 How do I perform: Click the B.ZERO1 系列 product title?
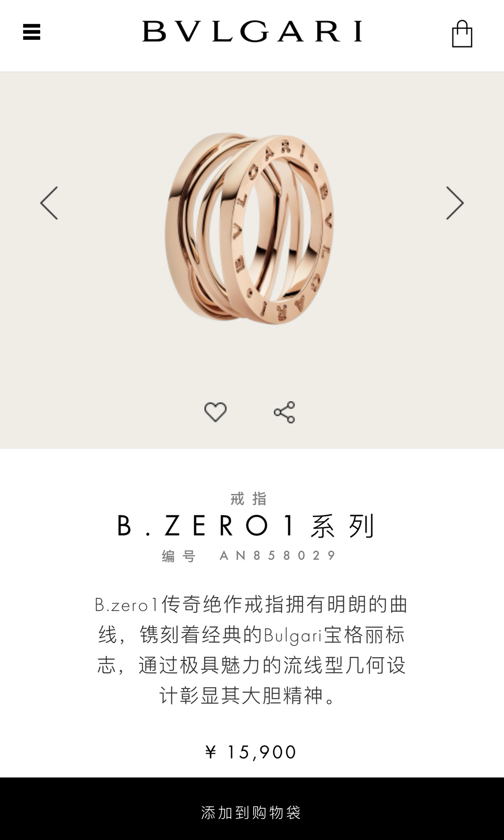246,525
